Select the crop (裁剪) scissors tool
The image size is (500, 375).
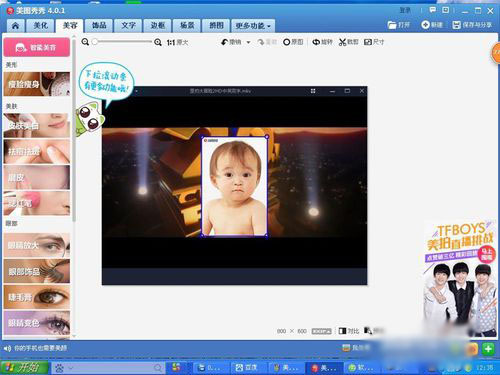pos(348,42)
